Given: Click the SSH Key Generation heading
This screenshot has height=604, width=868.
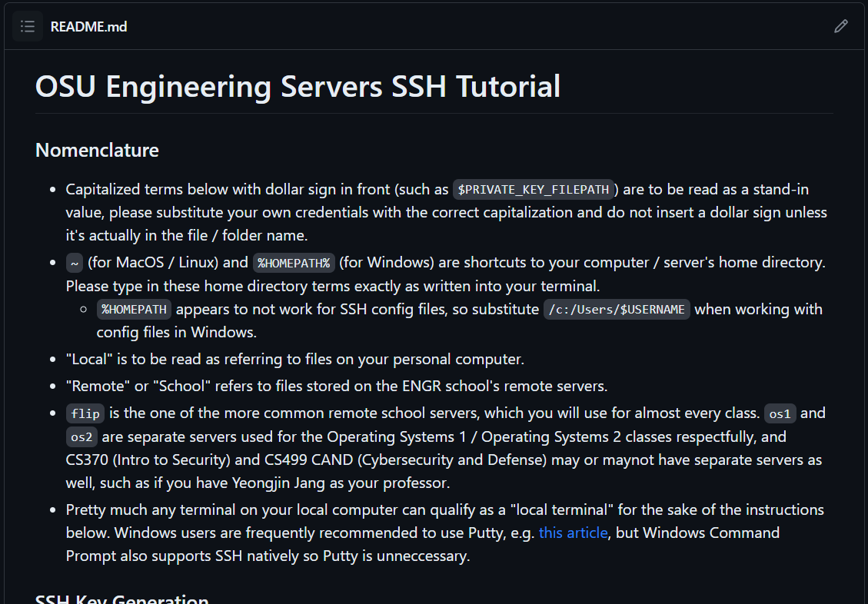Looking at the screenshot, I should click(121, 598).
